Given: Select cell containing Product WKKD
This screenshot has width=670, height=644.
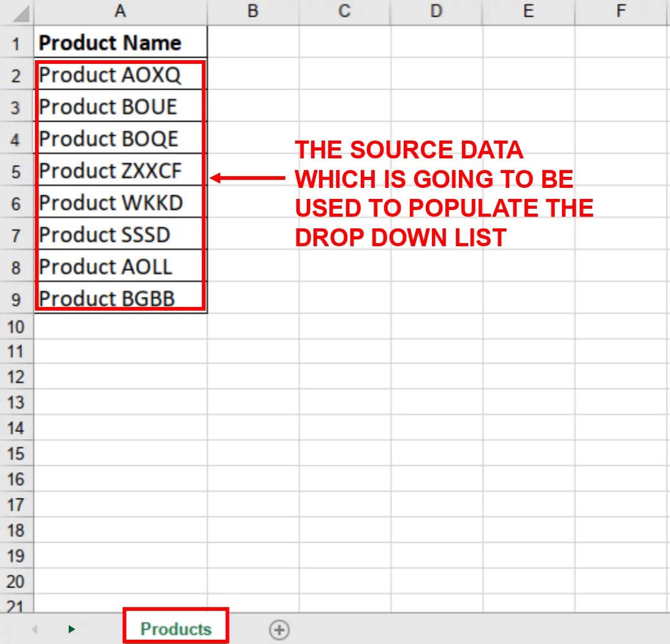Looking at the screenshot, I should (121, 203).
